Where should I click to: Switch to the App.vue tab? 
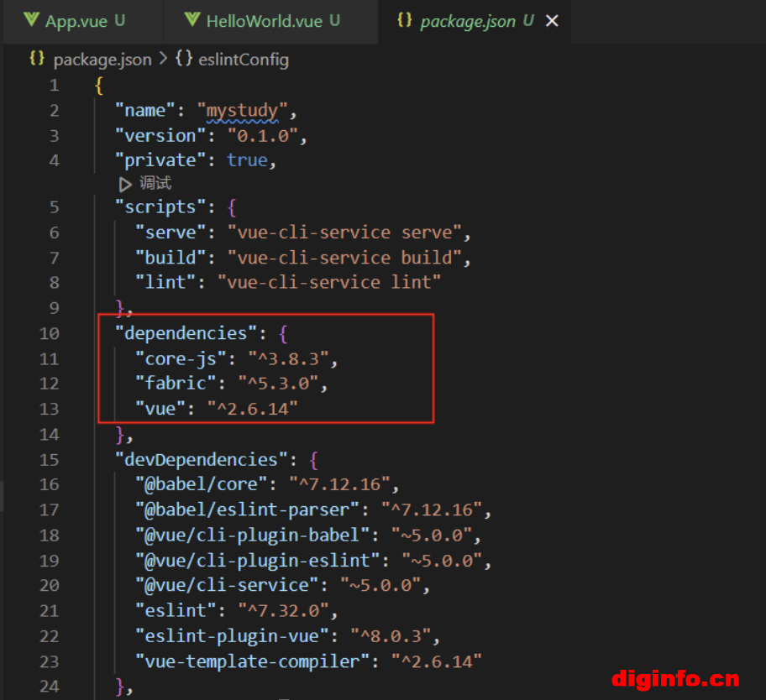point(83,21)
